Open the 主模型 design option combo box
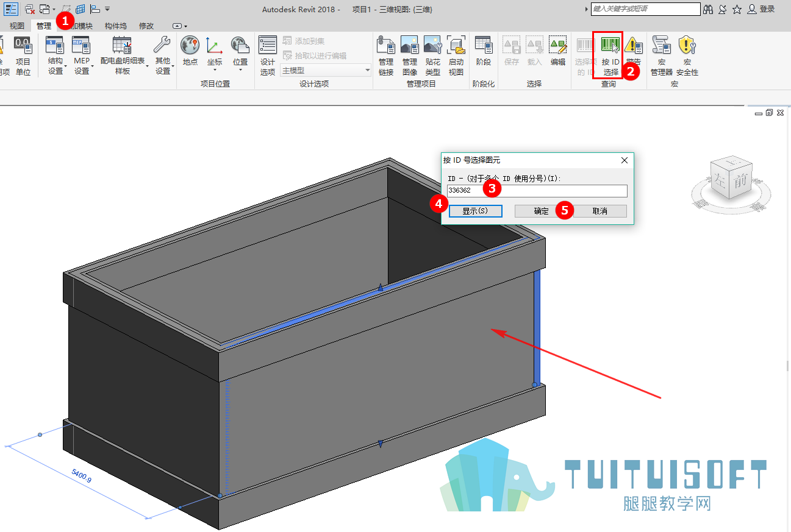Viewport: 791px width, 532px height. click(326, 71)
